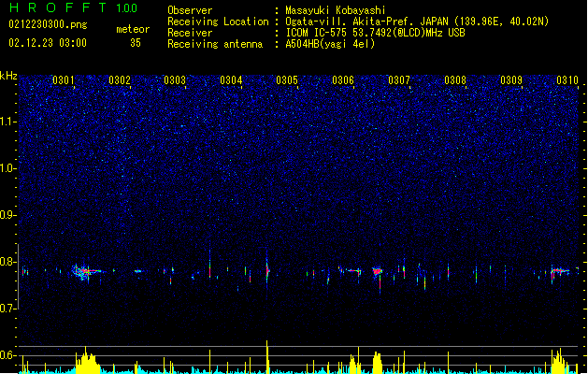Click the 1.1 kHz axis tick label
Viewport: 588px width, 374px height.
[8, 122]
